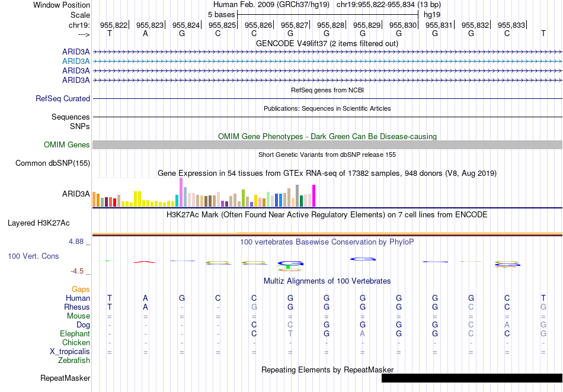Select the Dog species label
The image size is (563, 392).
tap(83, 325)
